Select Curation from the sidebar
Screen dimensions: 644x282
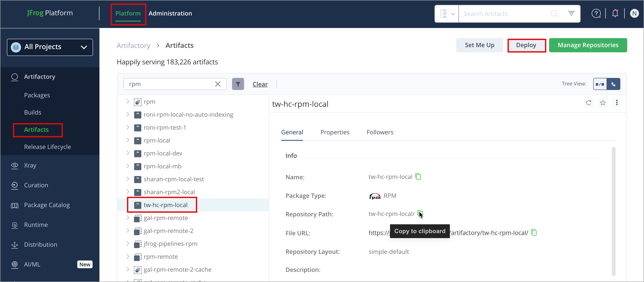pos(36,185)
